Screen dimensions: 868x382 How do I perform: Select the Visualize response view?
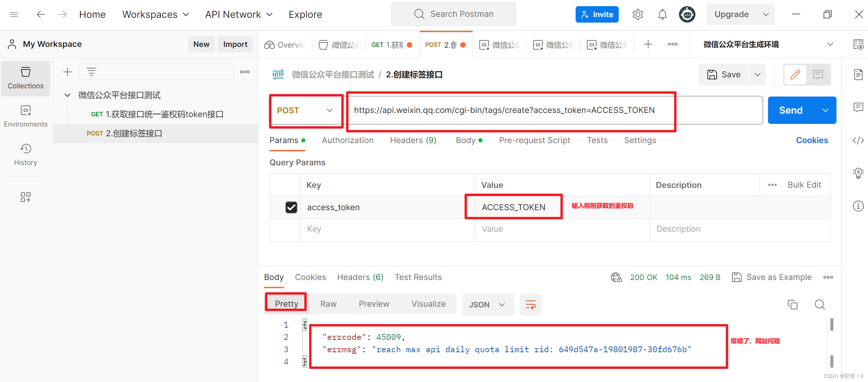click(428, 304)
